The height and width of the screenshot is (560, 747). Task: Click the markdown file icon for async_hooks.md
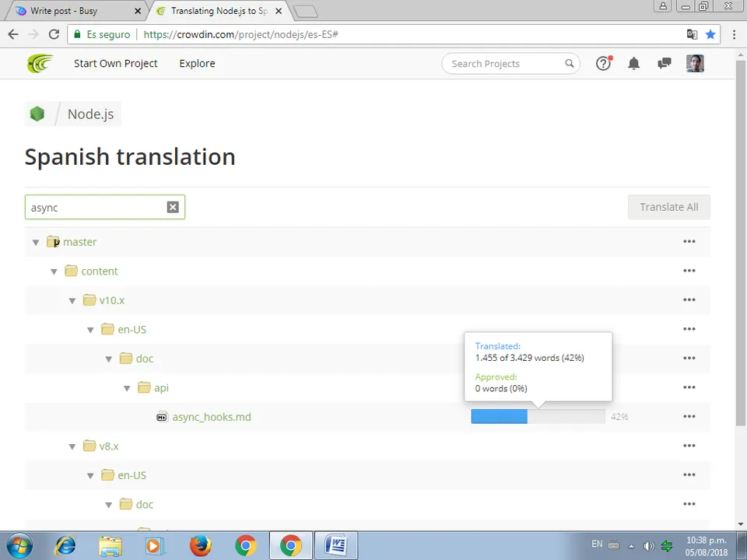click(162, 417)
